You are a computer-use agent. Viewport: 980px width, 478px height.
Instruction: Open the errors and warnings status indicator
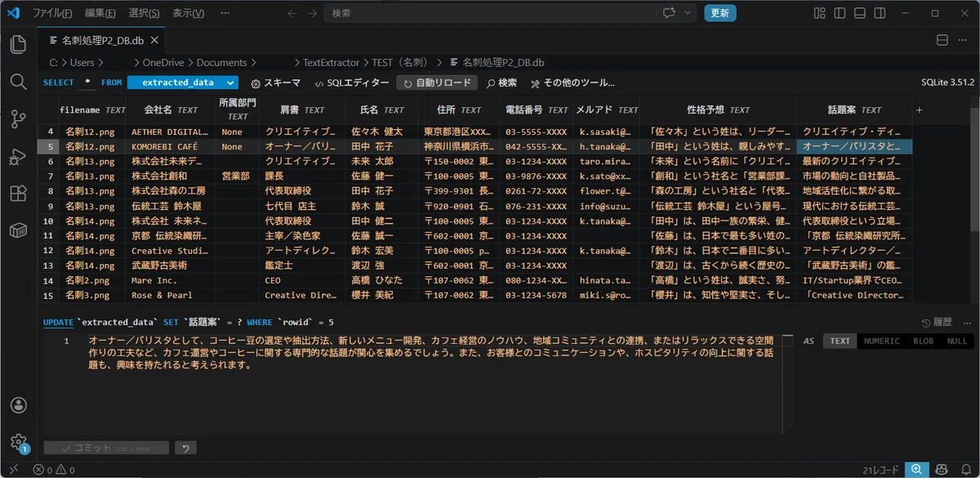[54, 470]
